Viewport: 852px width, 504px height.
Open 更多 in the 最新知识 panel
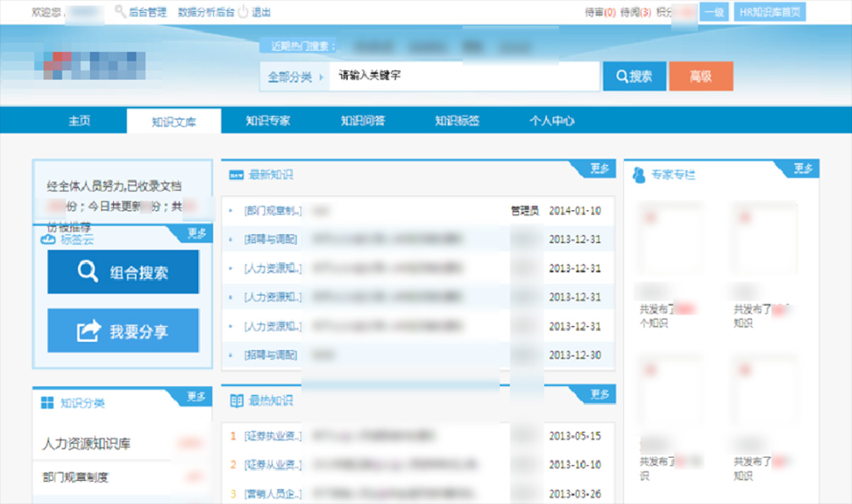pyautogui.click(x=599, y=168)
